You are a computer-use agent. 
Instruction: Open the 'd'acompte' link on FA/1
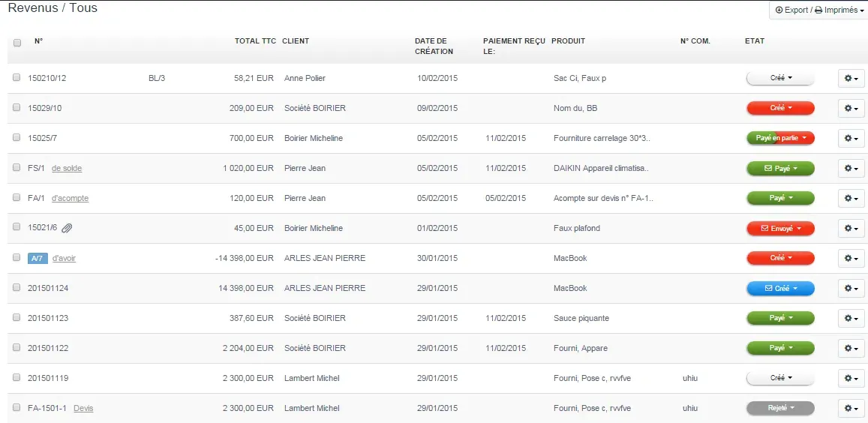tap(70, 198)
